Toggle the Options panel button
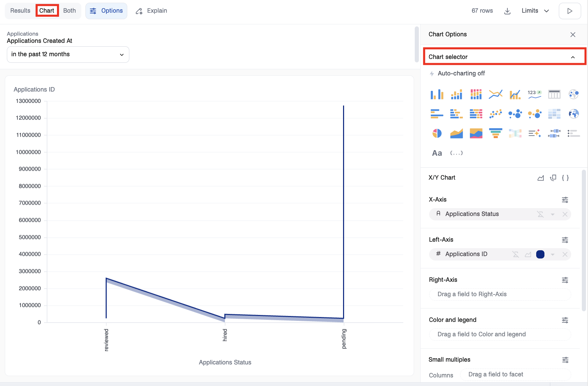 106,11
